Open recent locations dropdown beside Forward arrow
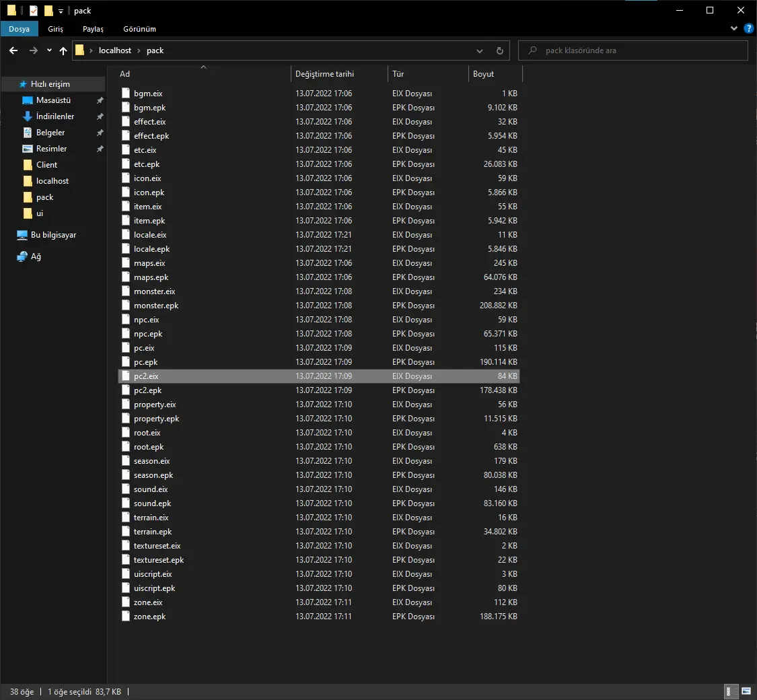 point(49,50)
